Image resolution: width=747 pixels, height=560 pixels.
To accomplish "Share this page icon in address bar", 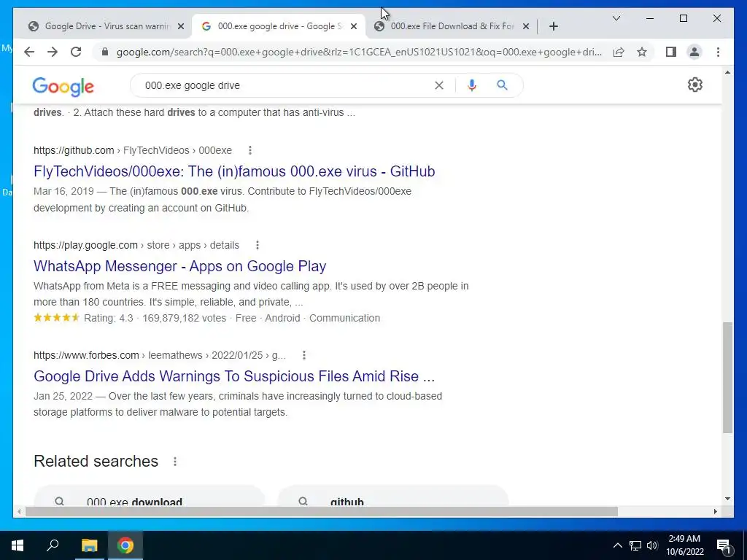I will (619, 52).
